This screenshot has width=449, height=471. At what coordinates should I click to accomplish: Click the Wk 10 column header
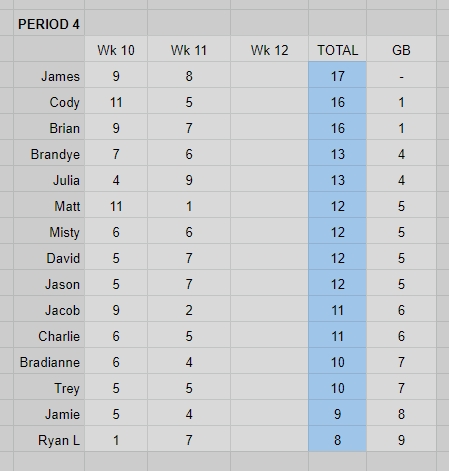[x=116, y=49]
